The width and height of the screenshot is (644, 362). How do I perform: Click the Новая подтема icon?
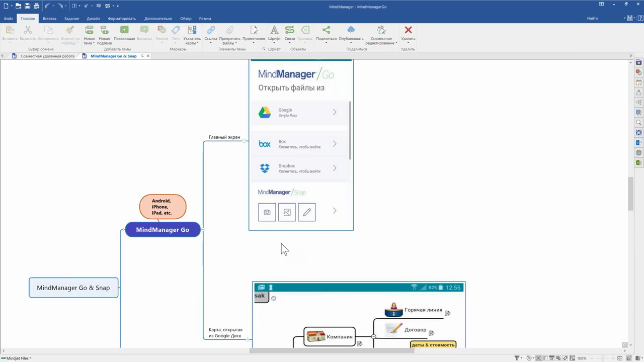coord(104,30)
